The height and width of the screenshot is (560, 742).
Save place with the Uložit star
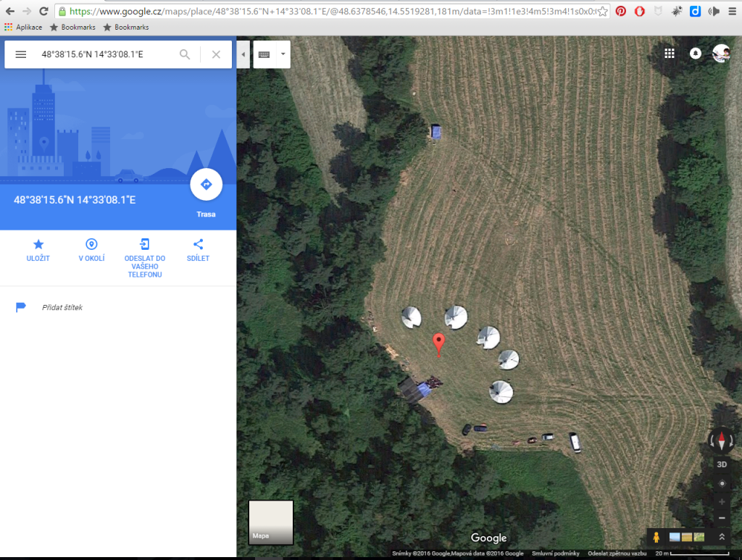point(38,250)
